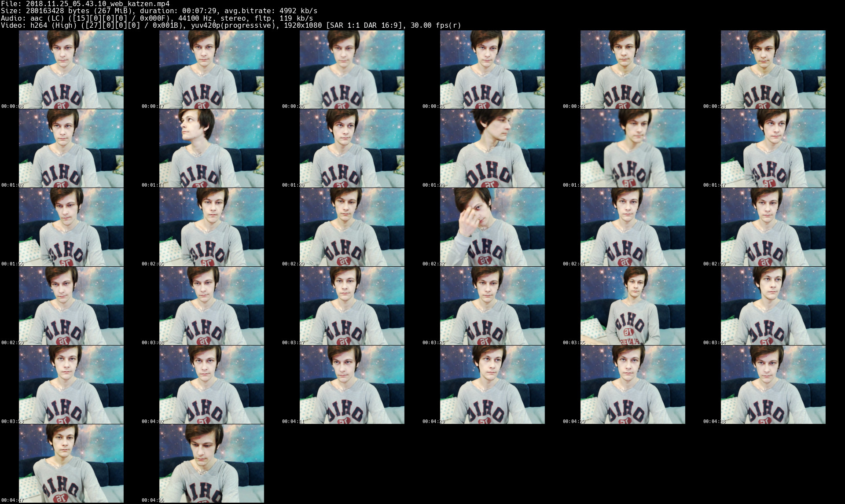Pick the last frame at 00:04:56

(x=211, y=464)
